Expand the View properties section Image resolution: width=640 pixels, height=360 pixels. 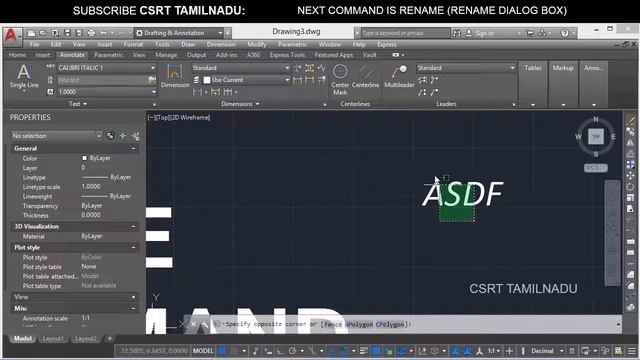pos(133,297)
